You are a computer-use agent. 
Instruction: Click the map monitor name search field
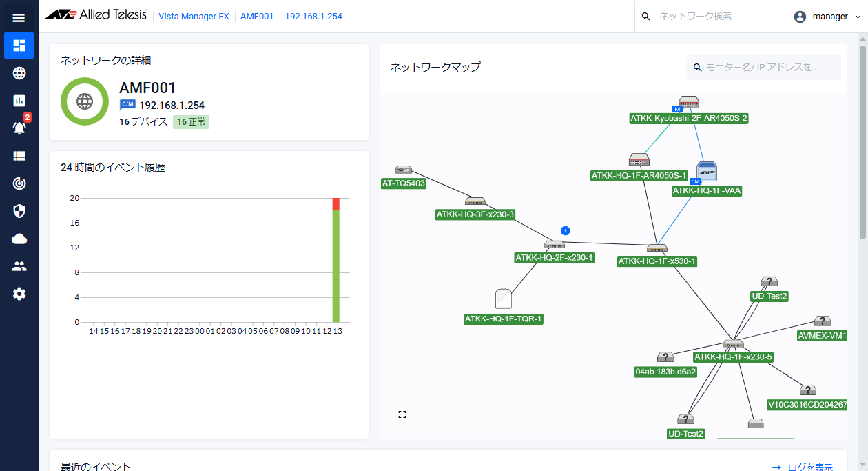[x=763, y=68]
